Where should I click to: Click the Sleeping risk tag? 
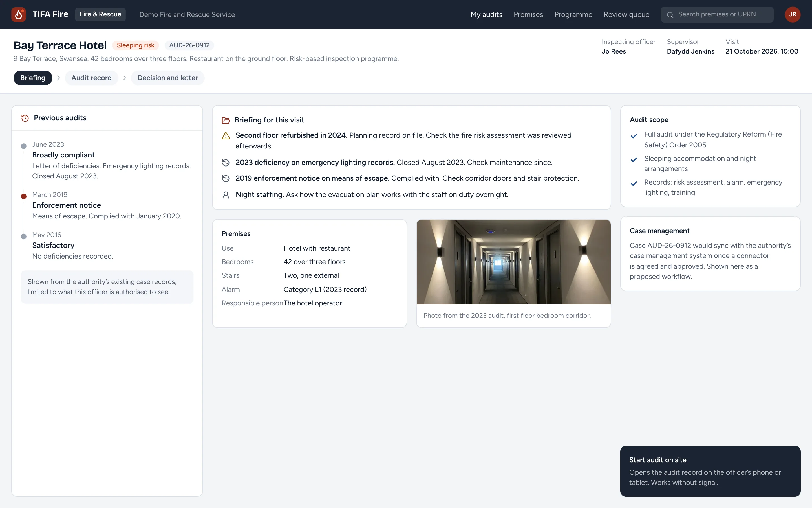136,45
